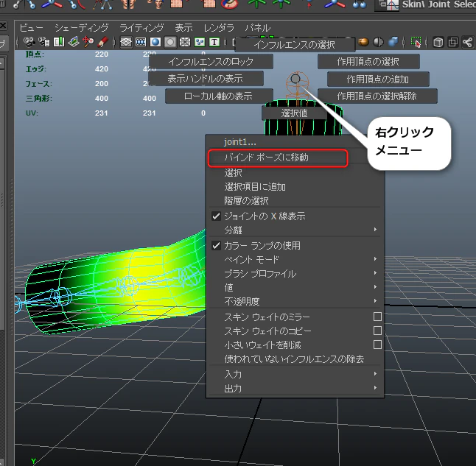Click スキン ウェイトのコピー menu item
This screenshot has height=466, width=476.
[268, 331]
